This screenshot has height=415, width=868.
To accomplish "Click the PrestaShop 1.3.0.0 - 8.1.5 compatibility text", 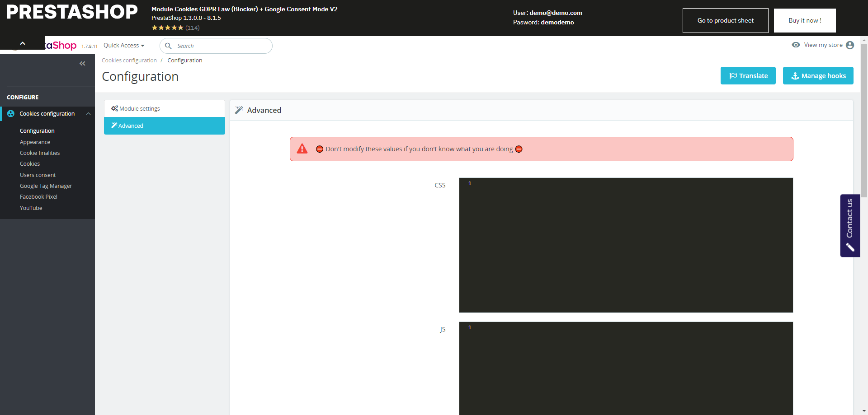I will click(186, 18).
